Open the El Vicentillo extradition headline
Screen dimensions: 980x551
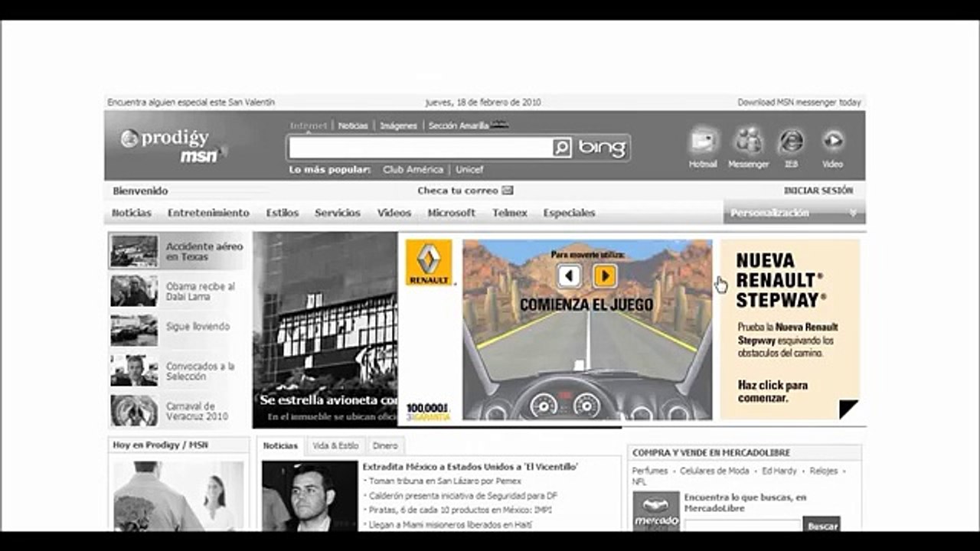[470, 466]
